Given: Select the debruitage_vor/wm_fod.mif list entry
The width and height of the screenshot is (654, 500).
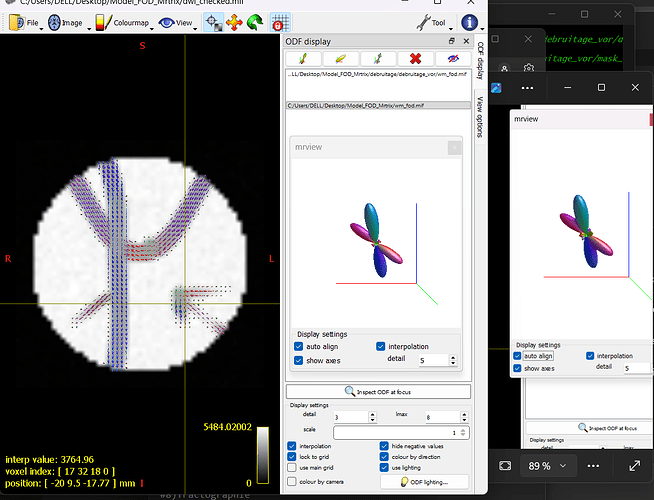Looking at the screenshot, I should (378, 75).
